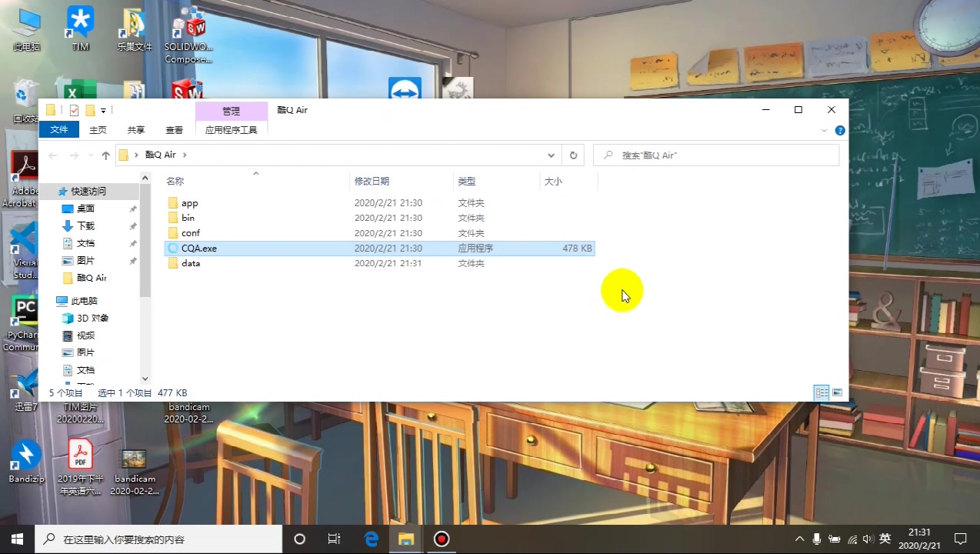Switch to the 查看 ribbon tab
This screenshot has width=980, height=554.
click(x=174, y=129)
